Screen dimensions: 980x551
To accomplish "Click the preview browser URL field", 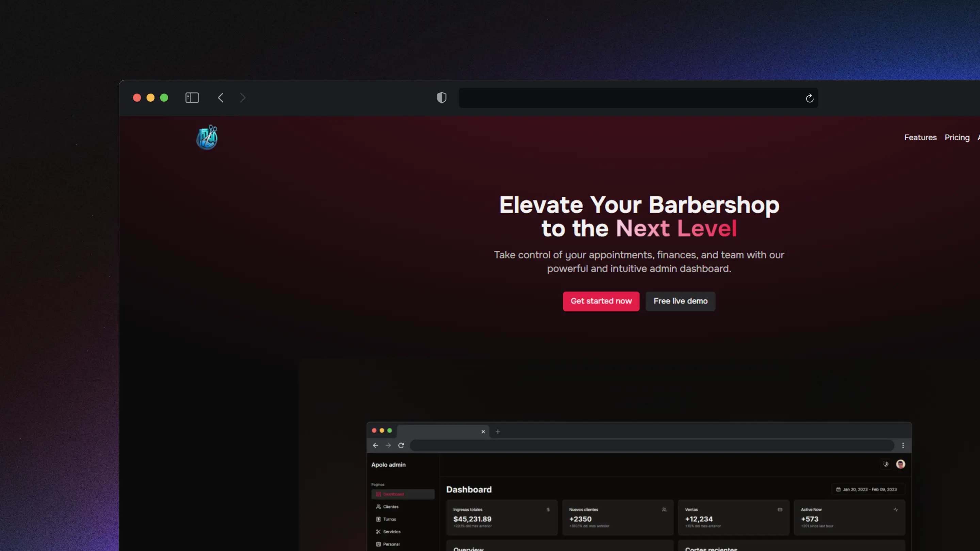I will [x=652, y=445].
